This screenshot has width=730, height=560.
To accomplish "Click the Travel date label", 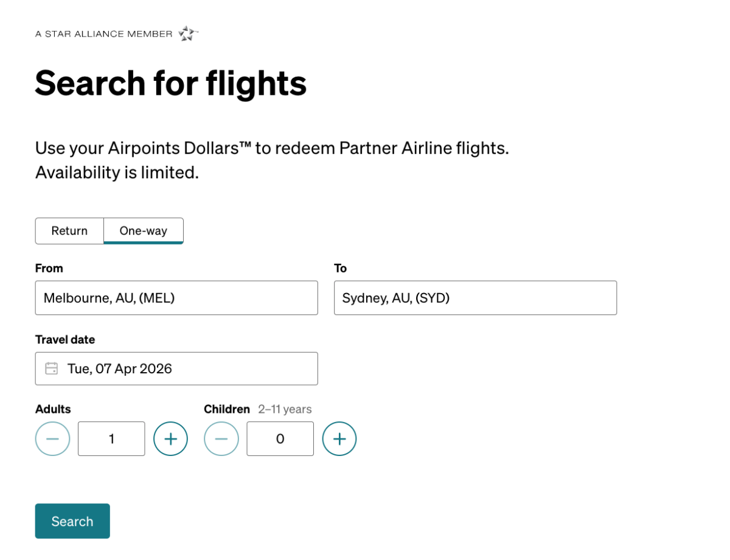I will pyautogui.click(x=65, y=339).
